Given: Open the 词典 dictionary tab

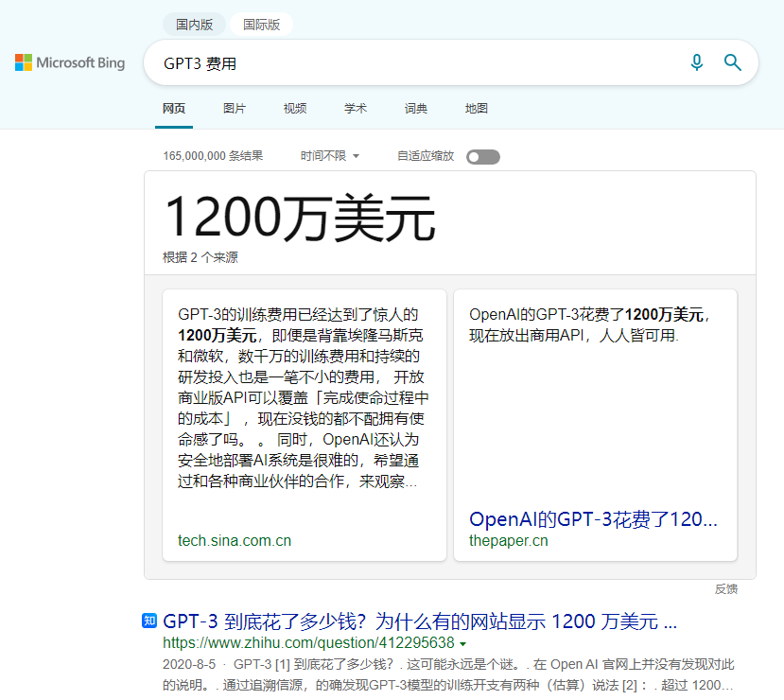Looking at the screenshot, I should [x=416, y=109].
